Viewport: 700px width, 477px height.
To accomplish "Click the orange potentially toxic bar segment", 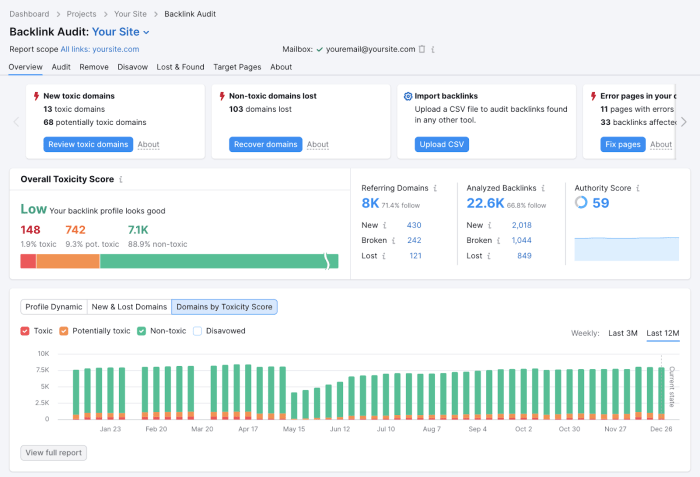I will tap(68, 261).
